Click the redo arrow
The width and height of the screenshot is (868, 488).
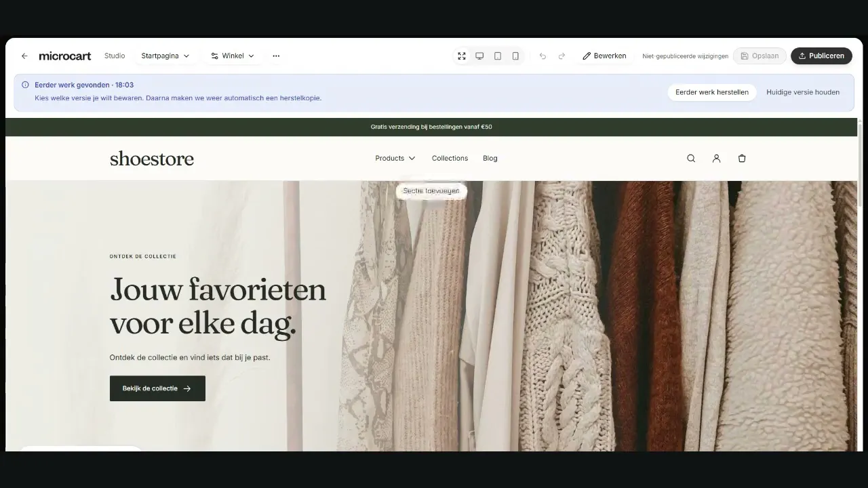coord(561,56)
